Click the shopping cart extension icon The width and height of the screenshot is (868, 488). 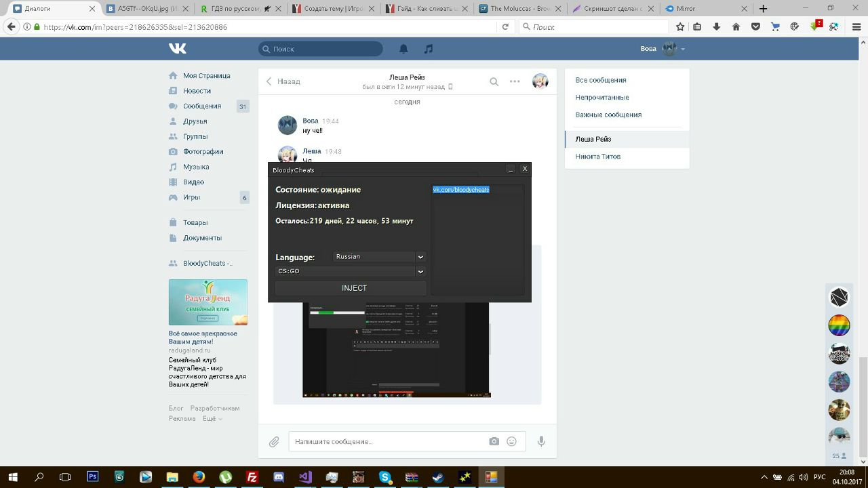(775, 26)
